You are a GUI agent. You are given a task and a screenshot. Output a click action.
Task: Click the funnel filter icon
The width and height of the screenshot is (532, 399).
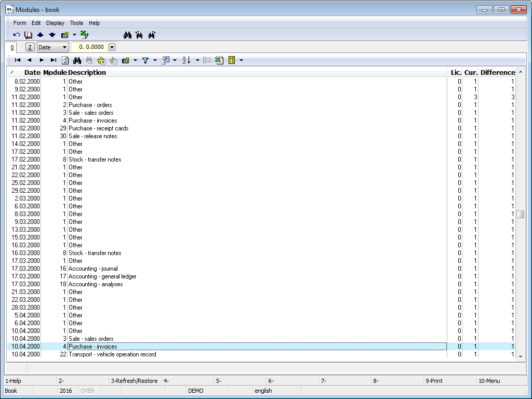coord(145,60)
